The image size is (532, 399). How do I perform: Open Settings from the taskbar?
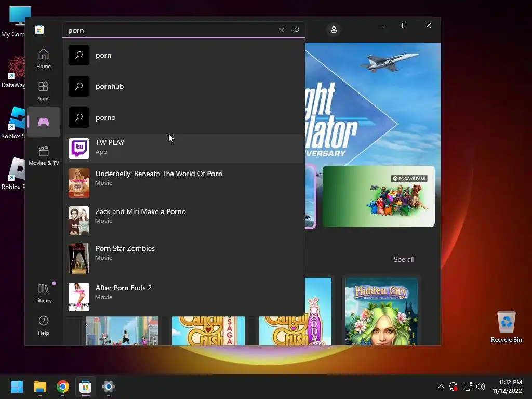point(108,387)
